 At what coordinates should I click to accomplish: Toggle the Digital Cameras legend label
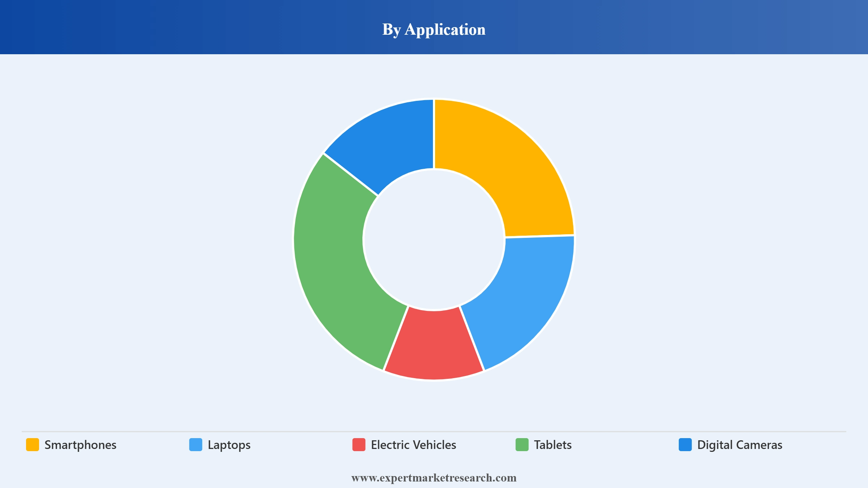[x=740, y=445]
